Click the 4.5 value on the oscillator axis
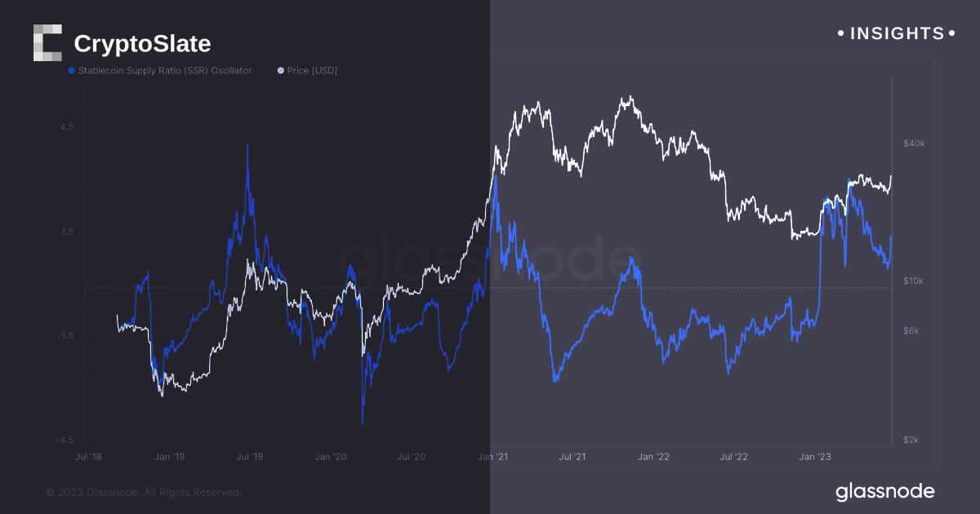 click(67, 126)
